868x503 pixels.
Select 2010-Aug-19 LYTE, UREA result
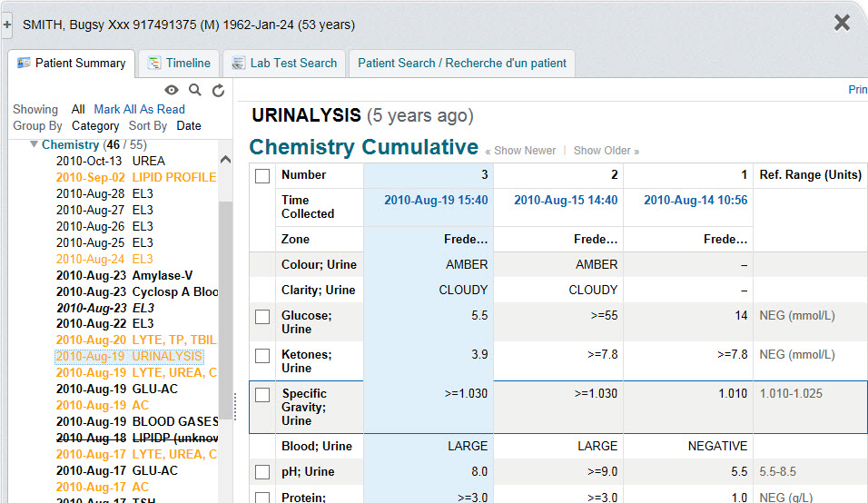137,373
